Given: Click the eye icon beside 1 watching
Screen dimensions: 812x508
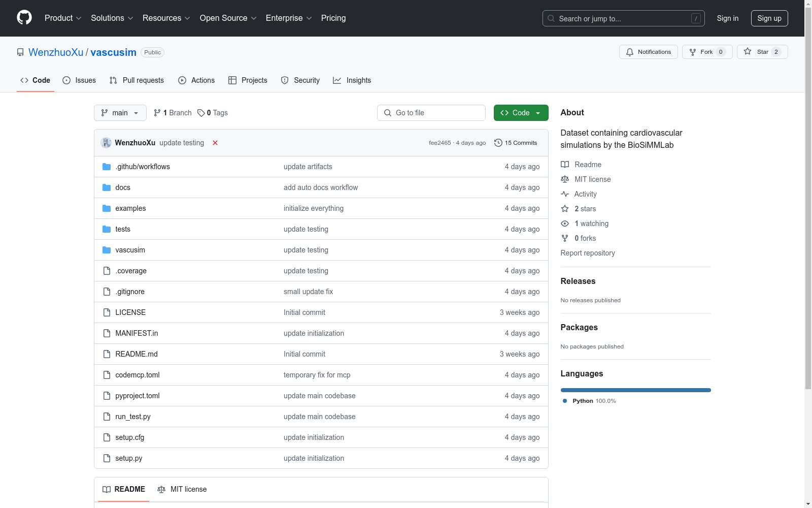Looking at the screenshot, I should tap(565, 224).
